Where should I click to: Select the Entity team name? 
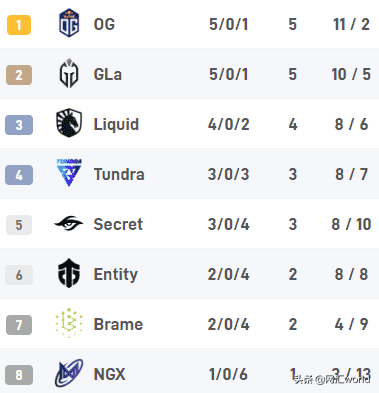click(116, 275)
